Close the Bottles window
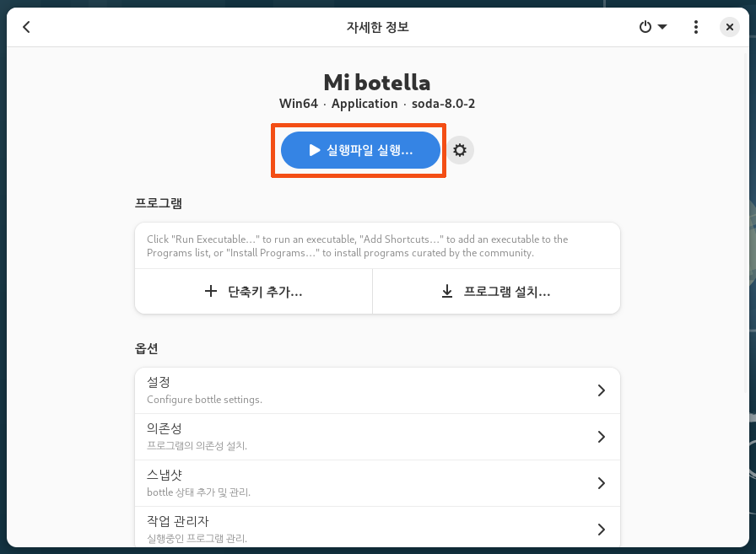 [730, 27]
